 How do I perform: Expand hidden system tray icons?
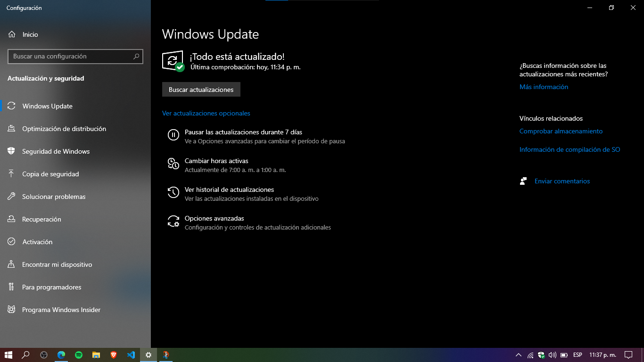tap(519, 355)
